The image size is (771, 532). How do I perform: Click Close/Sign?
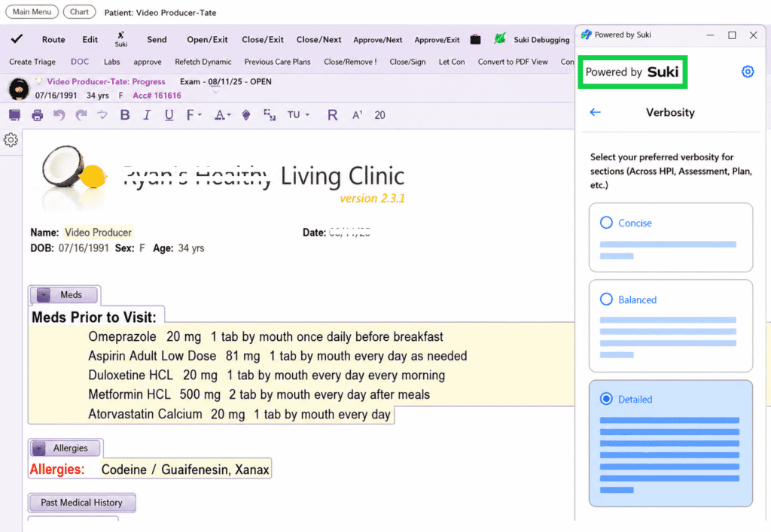pyautogui.click(x=407, y=62)
